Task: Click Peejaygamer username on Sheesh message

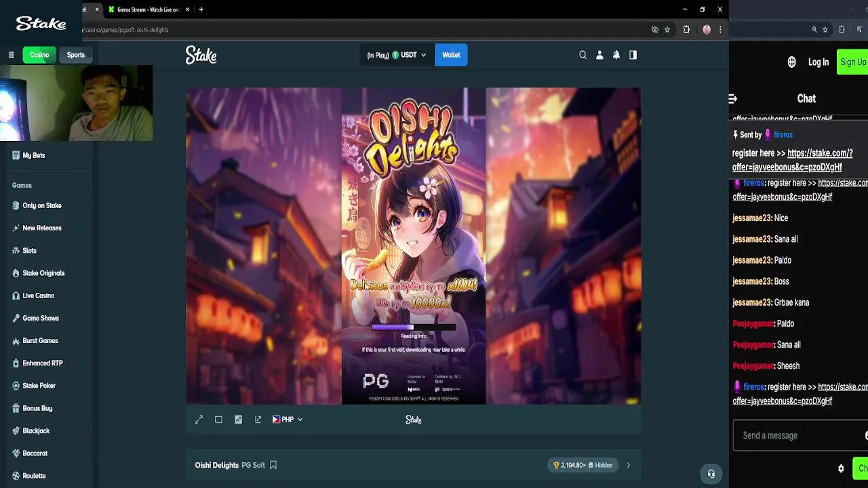Action: click(x=753, y=366)
